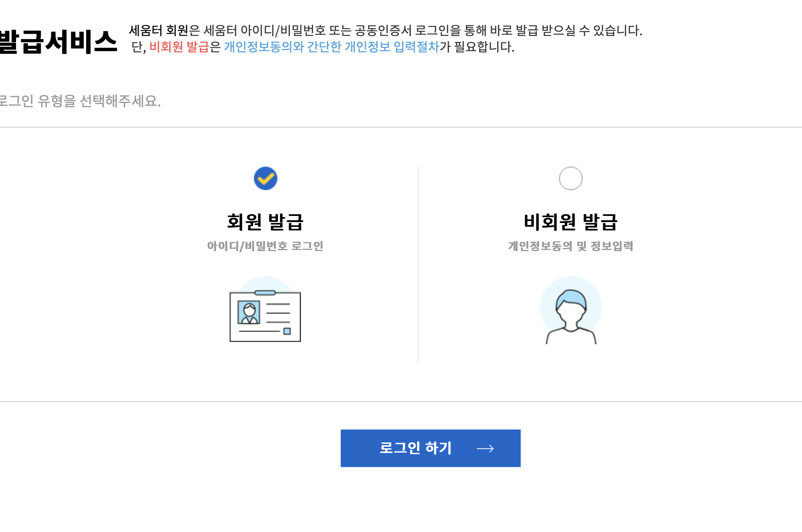Click the 세움터 회원 description sentence
802x532 pixels.
[385, 30]
